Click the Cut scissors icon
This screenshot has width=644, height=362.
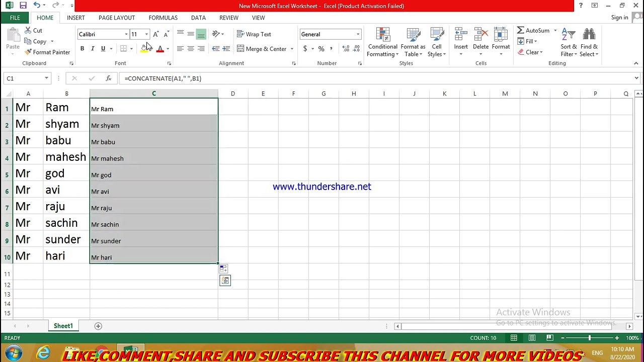[28, 31]
